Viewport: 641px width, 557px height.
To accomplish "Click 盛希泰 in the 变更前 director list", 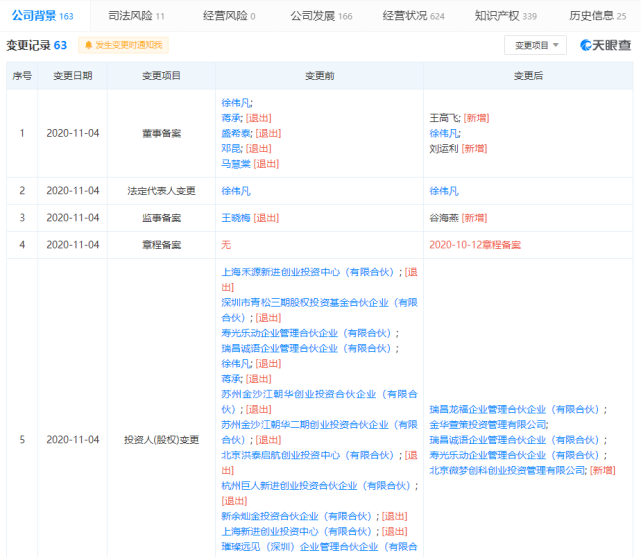I will (x=236, y=133).
